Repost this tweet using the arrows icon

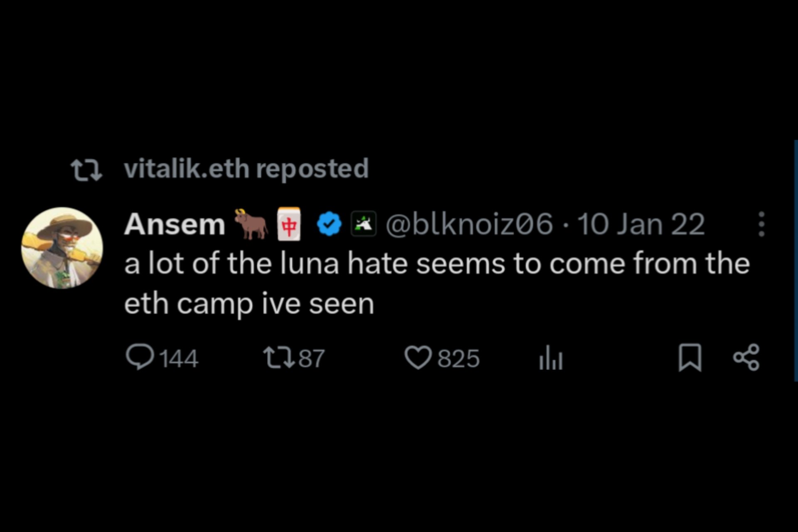click(279, 358)
